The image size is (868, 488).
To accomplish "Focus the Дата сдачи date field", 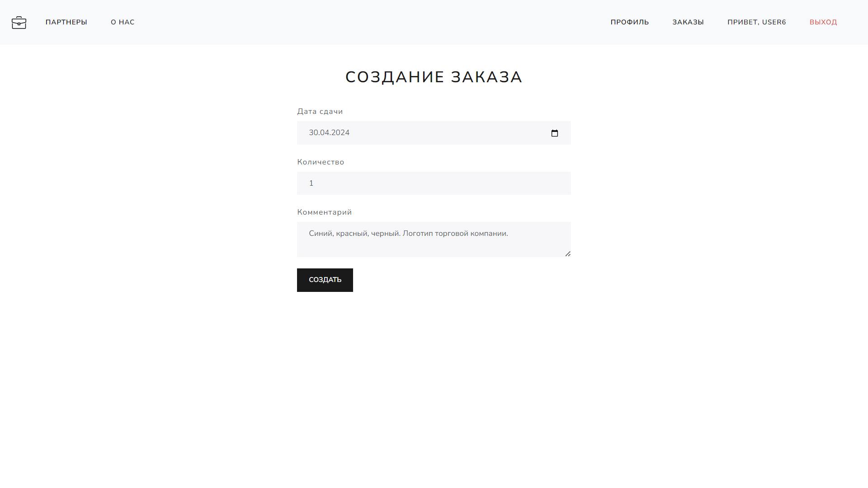I will click(x=434, y=133).
